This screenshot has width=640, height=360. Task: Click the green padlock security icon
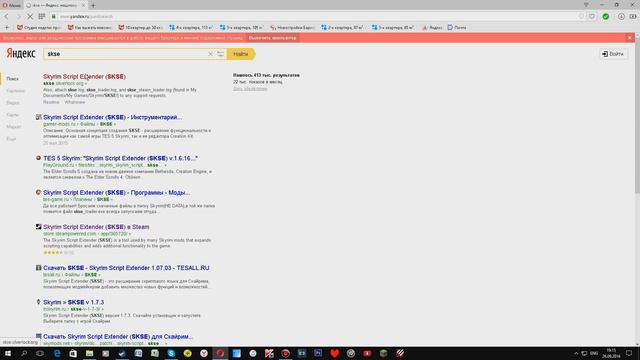click(53, 16)
